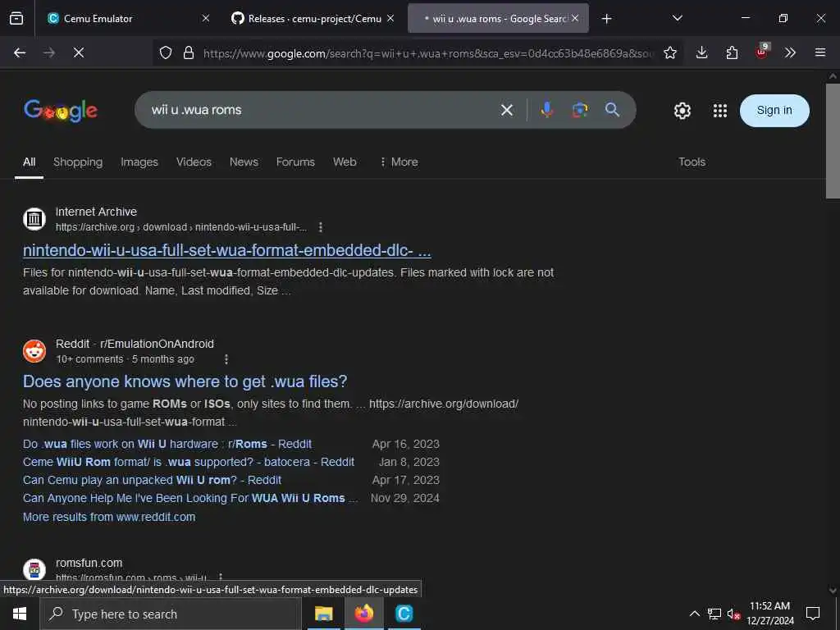Image resolution: width=840 pixels, height=630 pixels.
Task: Open More results from www.reddit.com
Action: point(109,517)
